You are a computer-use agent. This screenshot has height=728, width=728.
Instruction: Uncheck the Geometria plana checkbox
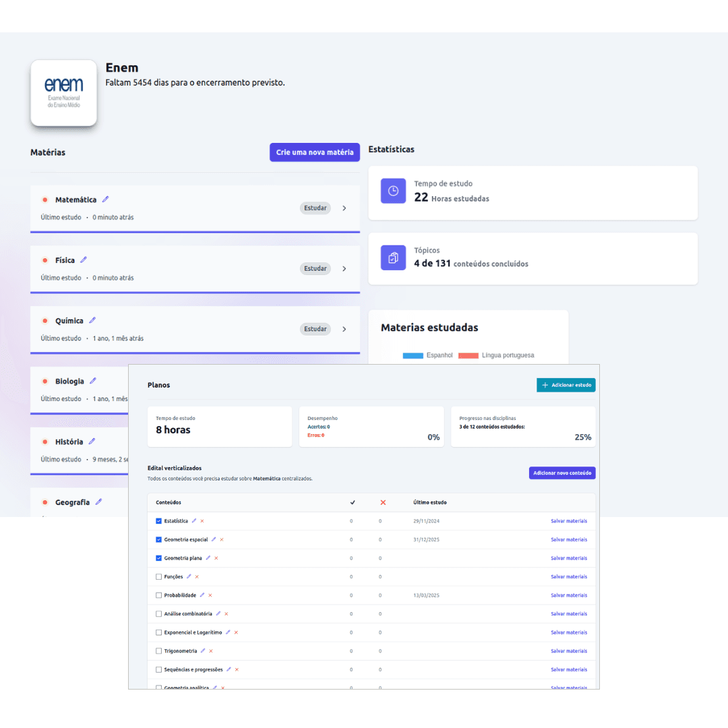(159, 558)
